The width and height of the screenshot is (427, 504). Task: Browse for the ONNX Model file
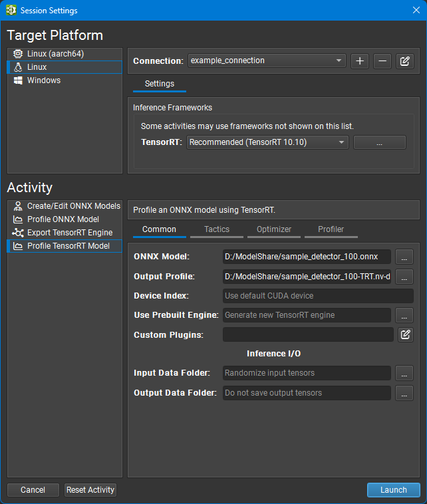(404, 257)
